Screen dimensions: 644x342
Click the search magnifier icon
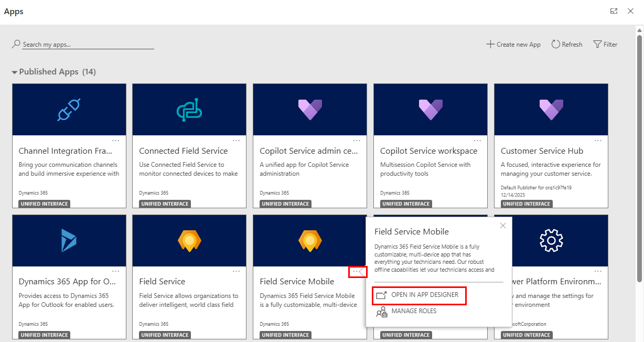(16, 45)
